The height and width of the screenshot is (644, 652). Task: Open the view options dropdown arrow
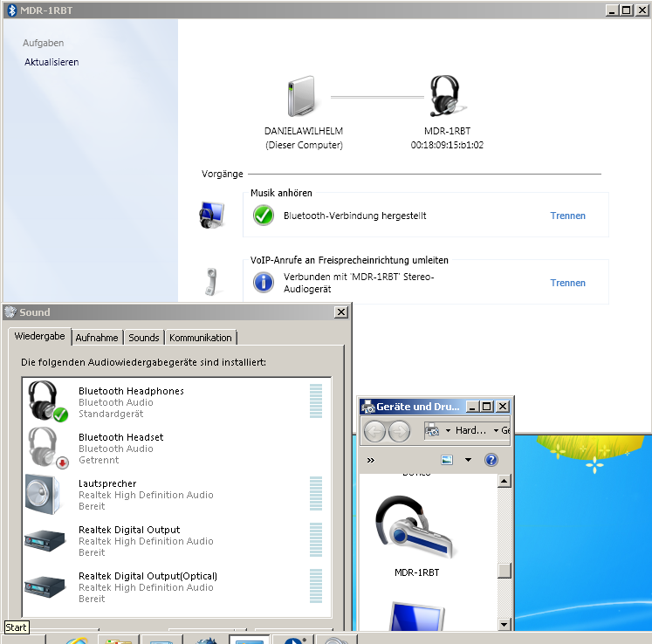click(468, 460)
